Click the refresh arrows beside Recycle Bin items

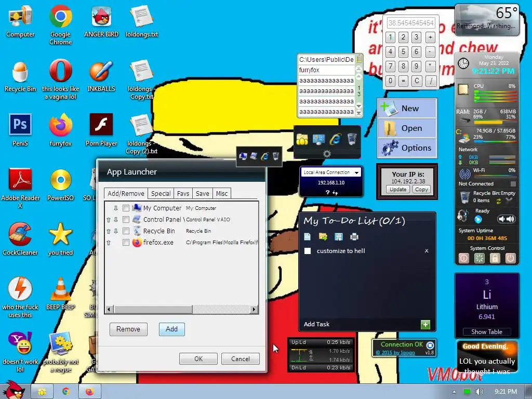(499, 201)
